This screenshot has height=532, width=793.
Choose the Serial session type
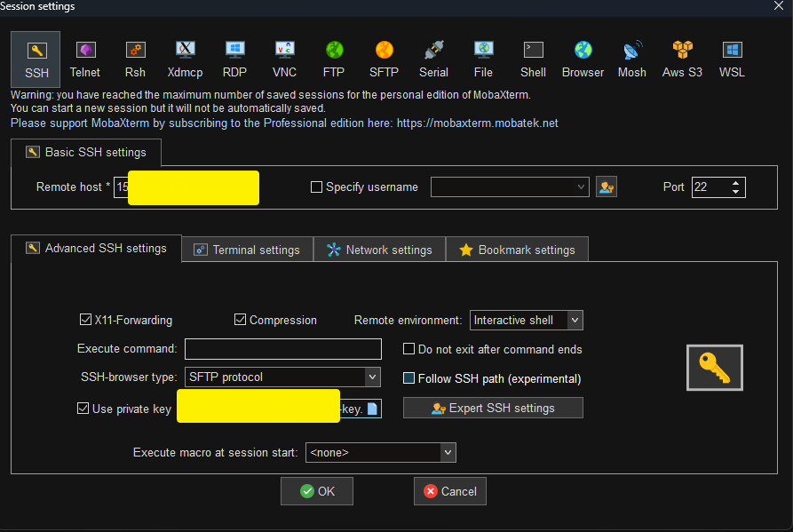point(433,60)
